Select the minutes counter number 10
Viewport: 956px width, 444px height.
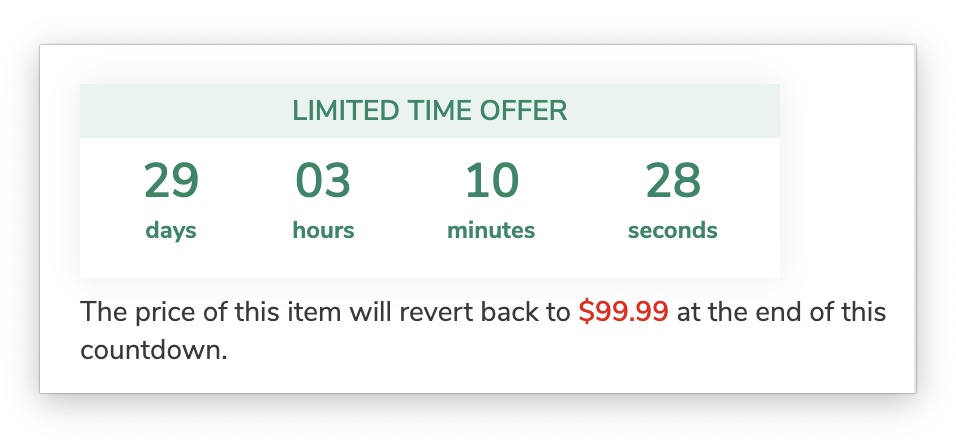click(491, 182)
